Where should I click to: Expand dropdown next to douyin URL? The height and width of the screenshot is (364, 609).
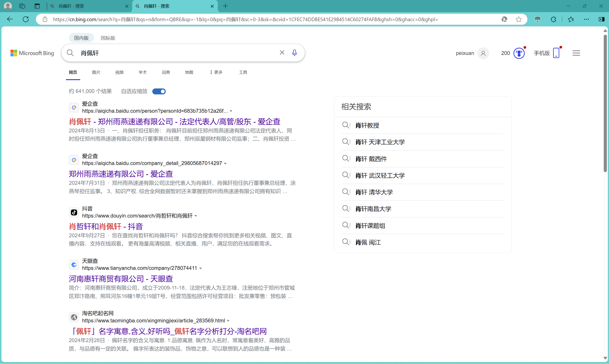tap(196, 216)
